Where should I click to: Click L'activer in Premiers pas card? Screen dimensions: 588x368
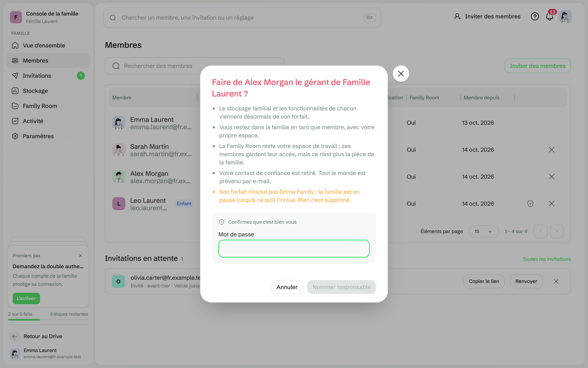pyautogui.click(x=26, y=298)
